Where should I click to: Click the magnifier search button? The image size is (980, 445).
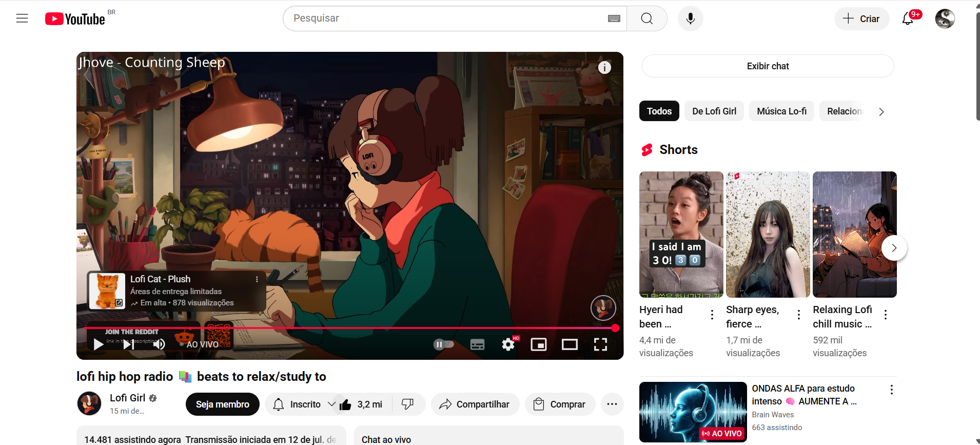(647, 18)
